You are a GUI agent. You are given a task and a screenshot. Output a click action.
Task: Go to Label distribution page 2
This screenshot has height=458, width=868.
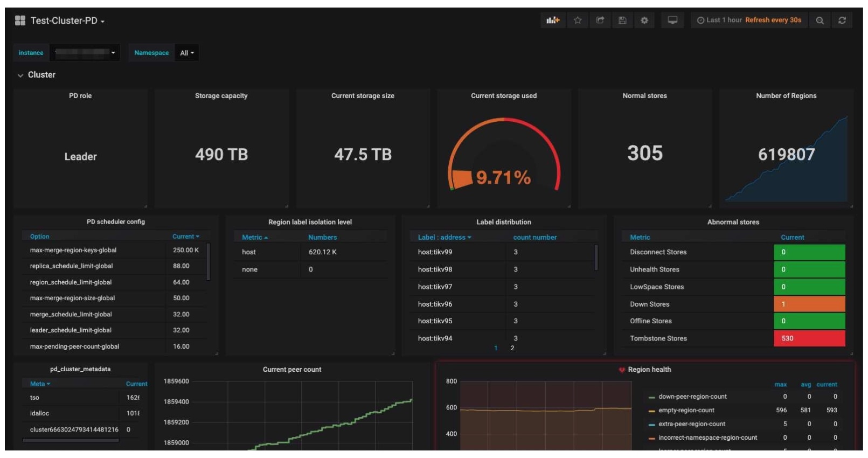512,348
